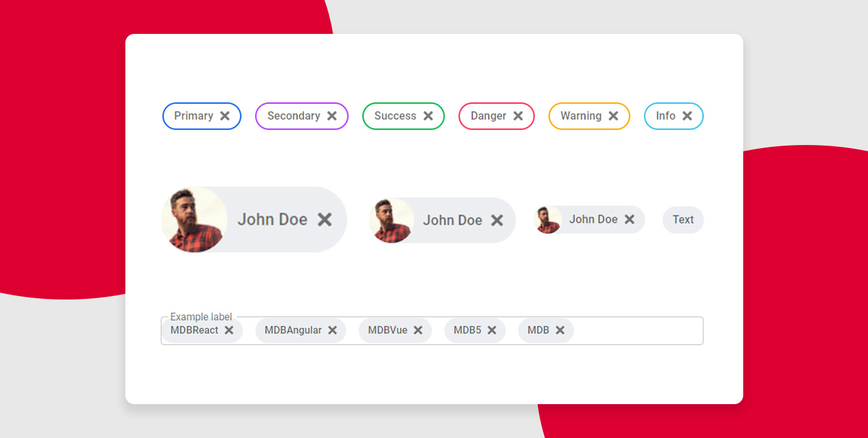Remove the last MDB tag
This screenshot has height=438, width=868.
[x=560, y=330]
